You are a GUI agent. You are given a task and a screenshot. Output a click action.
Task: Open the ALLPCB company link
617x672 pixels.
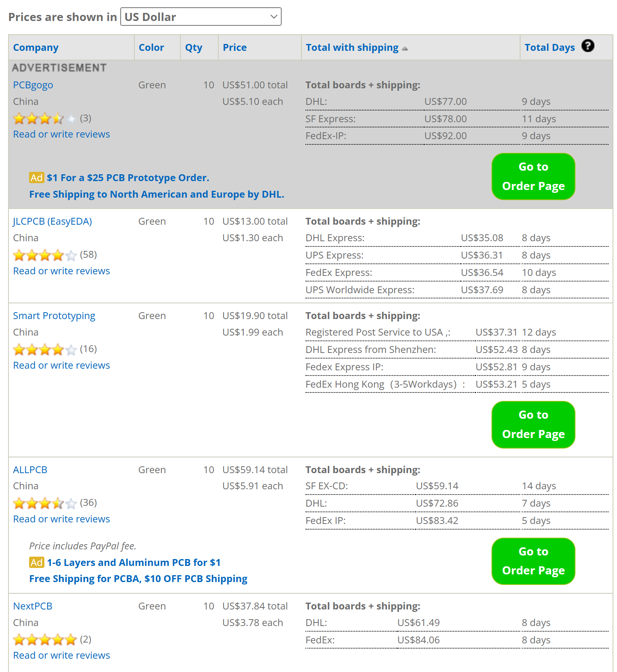point(30,470)
